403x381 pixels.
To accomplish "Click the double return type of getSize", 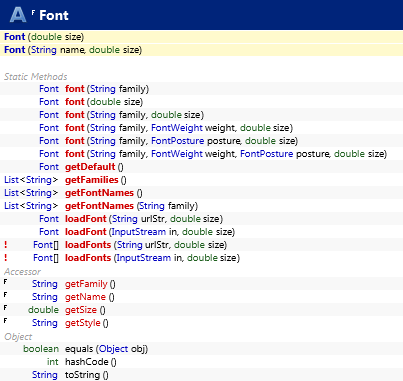I will (x=43, y=310).
